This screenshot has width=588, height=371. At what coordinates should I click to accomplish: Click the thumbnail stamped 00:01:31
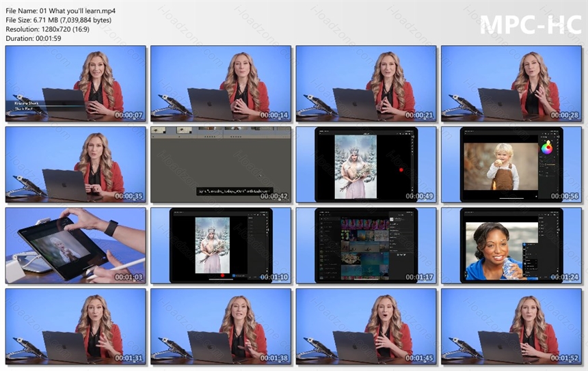click(x=76, y=327)
